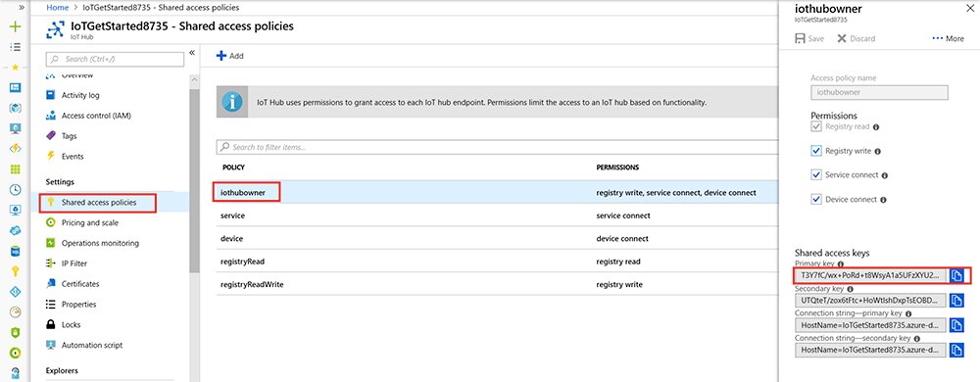Select the device policy row
The width and height of the screenshot is (980, 382).
tap(497, 238)
